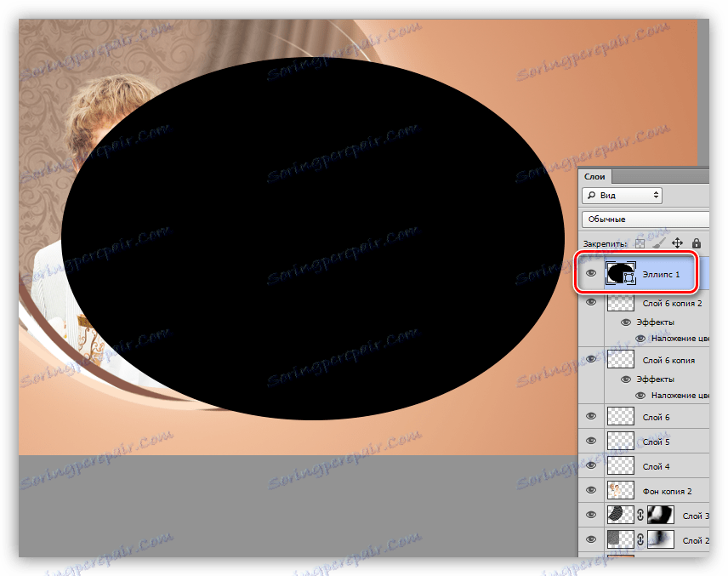Open the Обычные blend mode dropdown
728x576 pixels.
(x=646, y=219)
